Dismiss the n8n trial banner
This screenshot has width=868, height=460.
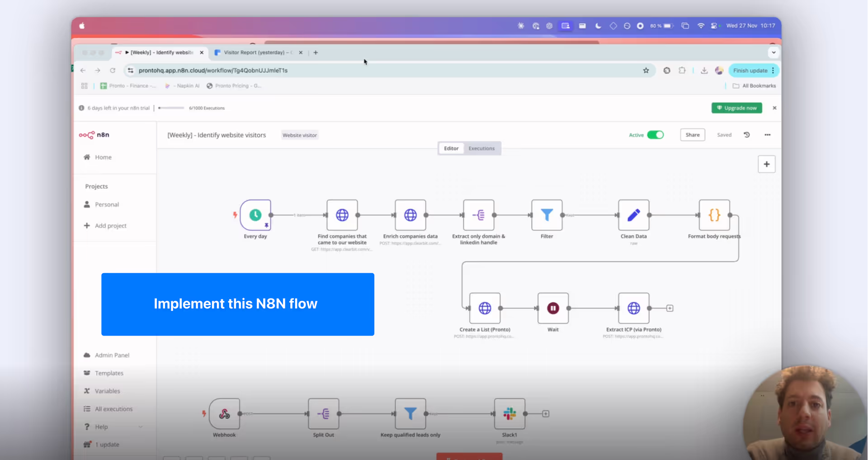pyautogui.click(x=774, y=108)
